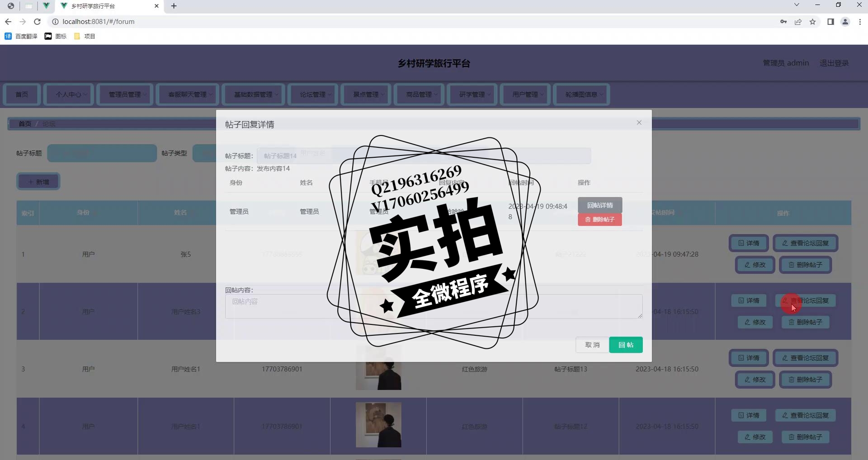
Task: Bookmark this page with star icon
Action: 812,22
